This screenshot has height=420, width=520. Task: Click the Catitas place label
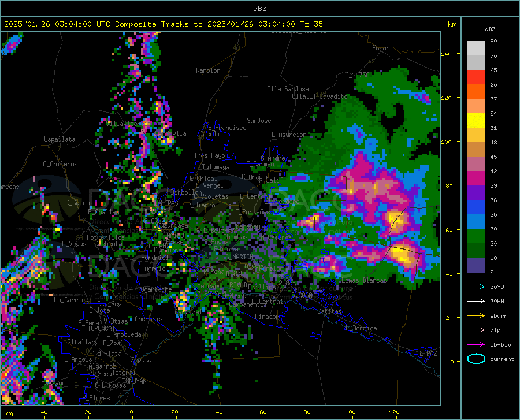tap(329, 311)
